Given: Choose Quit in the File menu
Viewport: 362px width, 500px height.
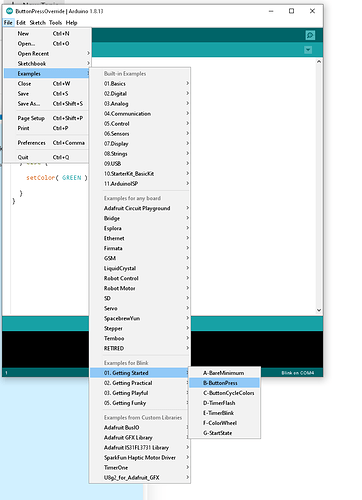Looking at the screenshot, I should (x=47, y=157).
